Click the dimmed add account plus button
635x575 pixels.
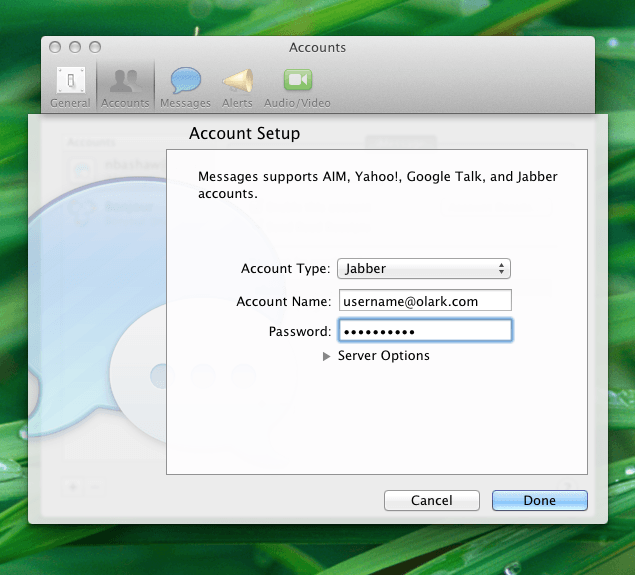(x=73, y=487)
